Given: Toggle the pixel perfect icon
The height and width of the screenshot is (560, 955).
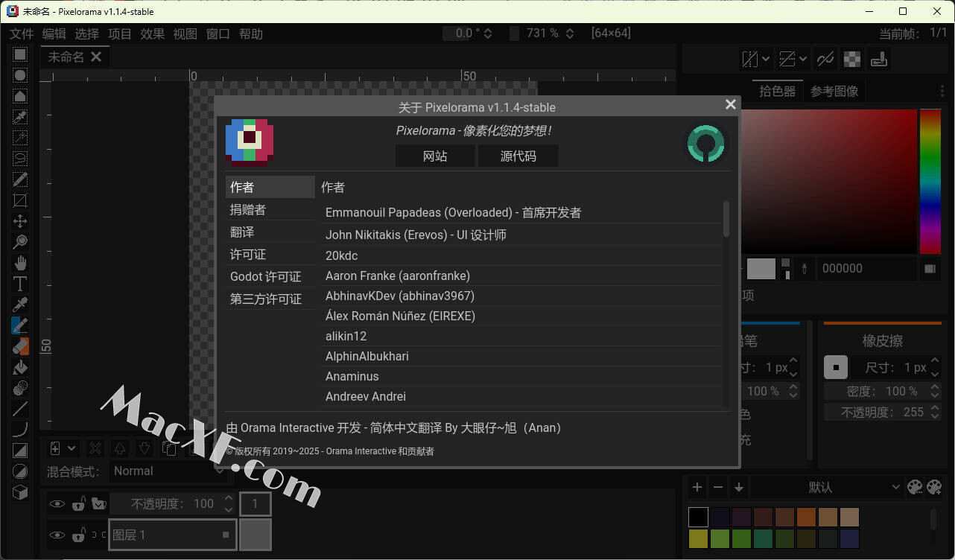Looking at the screenshot, I should [x=825, y=59].
